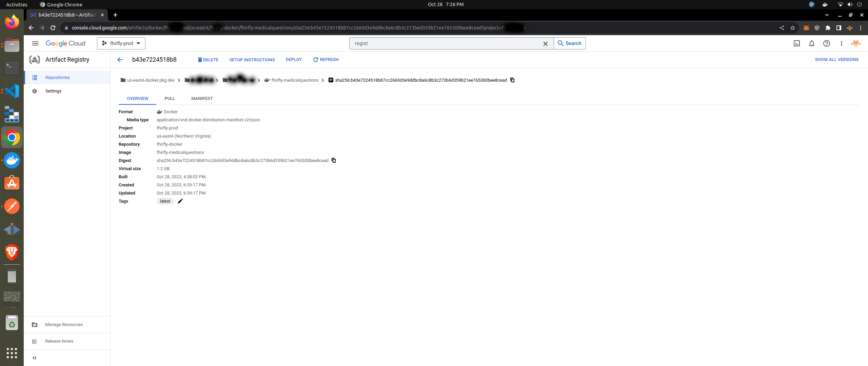Click the pencil icon to edit tags
This screenshot has height=366, width=868.
pos(180,201)
